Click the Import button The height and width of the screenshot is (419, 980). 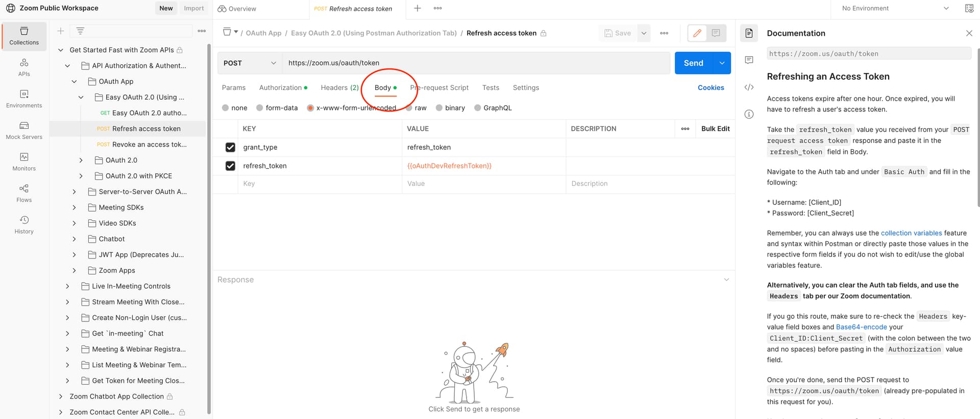pyautogui.click(x=194, y=8)
